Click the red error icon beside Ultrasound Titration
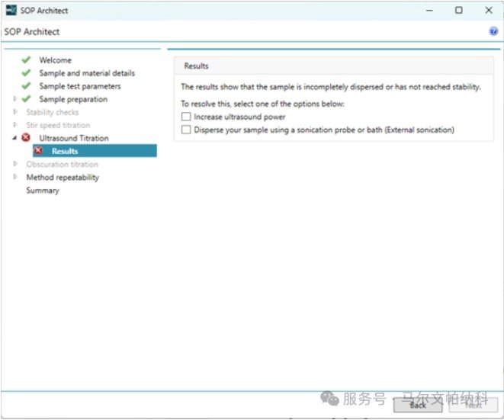 coord(27,138)
